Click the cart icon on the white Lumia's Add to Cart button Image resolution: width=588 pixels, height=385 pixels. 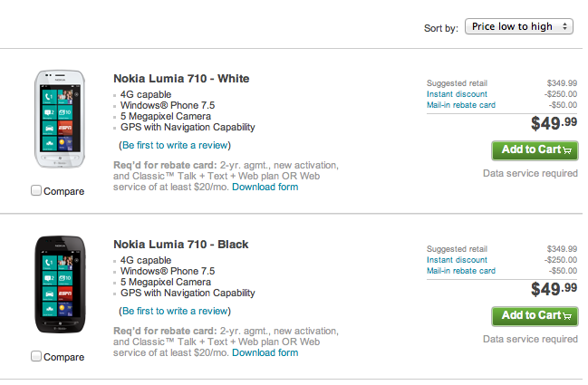pyautogui.click(x=567, y=150)
